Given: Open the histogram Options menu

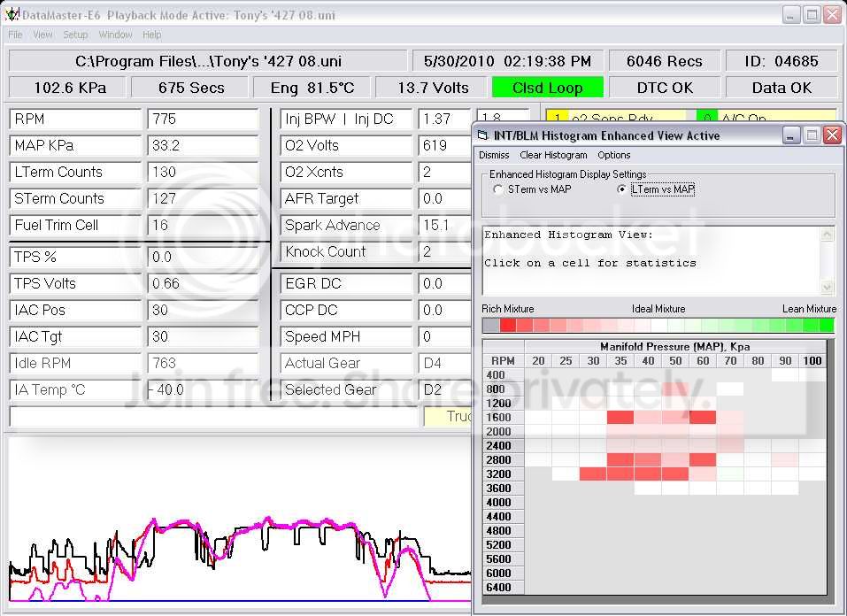Looking at the screenshot, I should [613, 155].
